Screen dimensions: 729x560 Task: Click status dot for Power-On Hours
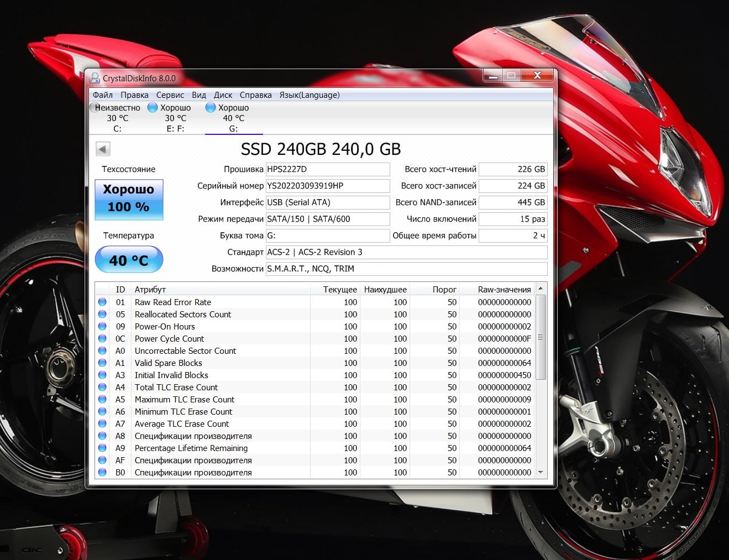tap(102, 327)
